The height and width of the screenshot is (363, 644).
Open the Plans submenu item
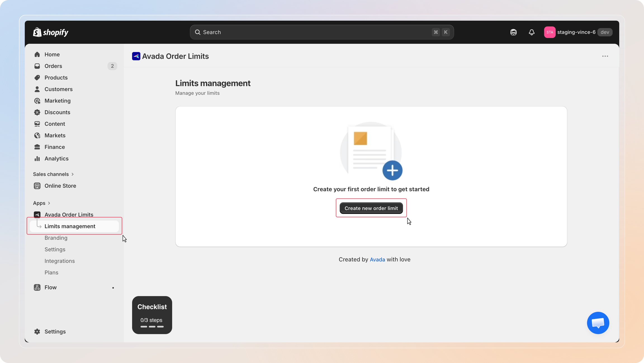(x=51, y=272)
